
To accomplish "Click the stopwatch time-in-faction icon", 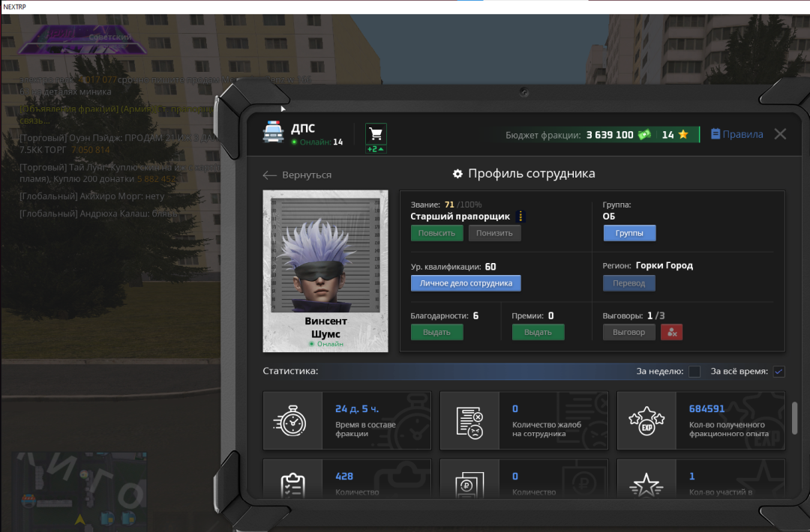I will click(x=292, y=420).
